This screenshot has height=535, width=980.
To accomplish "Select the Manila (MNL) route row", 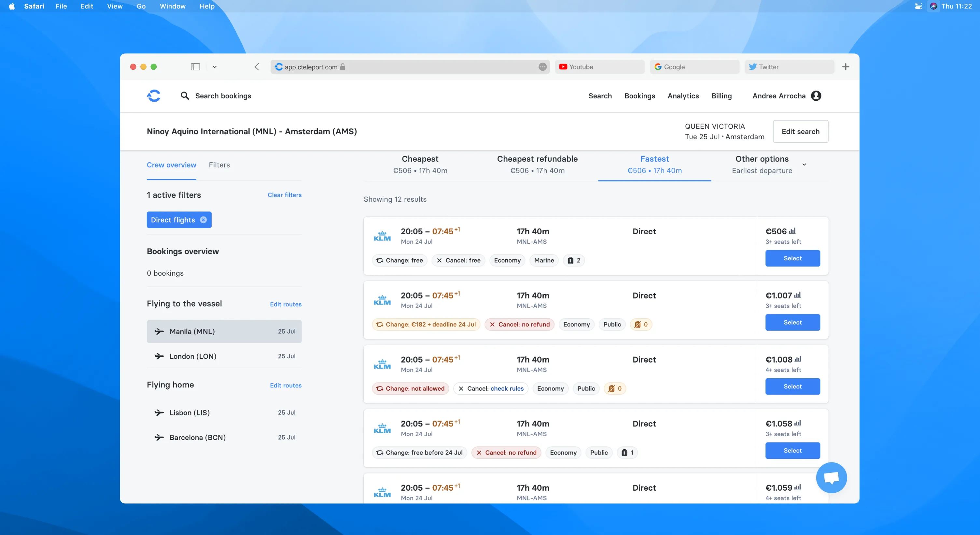I will pos(224,331).
